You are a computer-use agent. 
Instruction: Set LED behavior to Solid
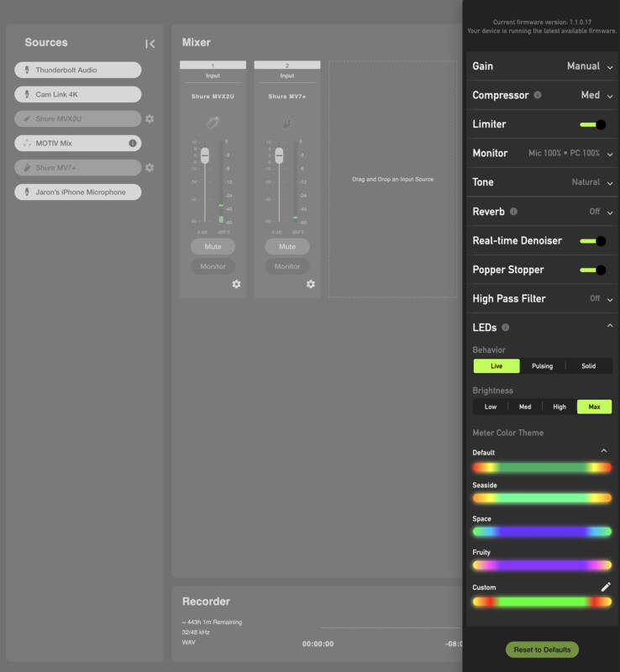point(589,366)
